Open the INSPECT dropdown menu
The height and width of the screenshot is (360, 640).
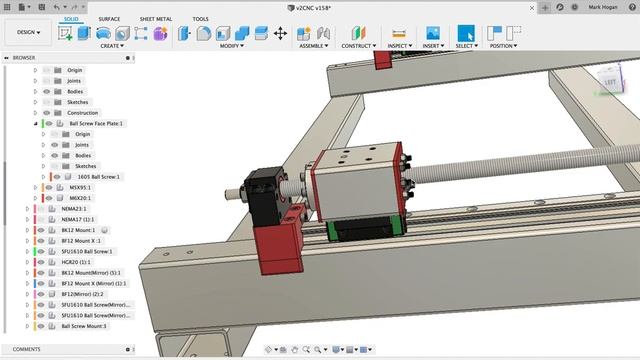(x=400, y=46)
